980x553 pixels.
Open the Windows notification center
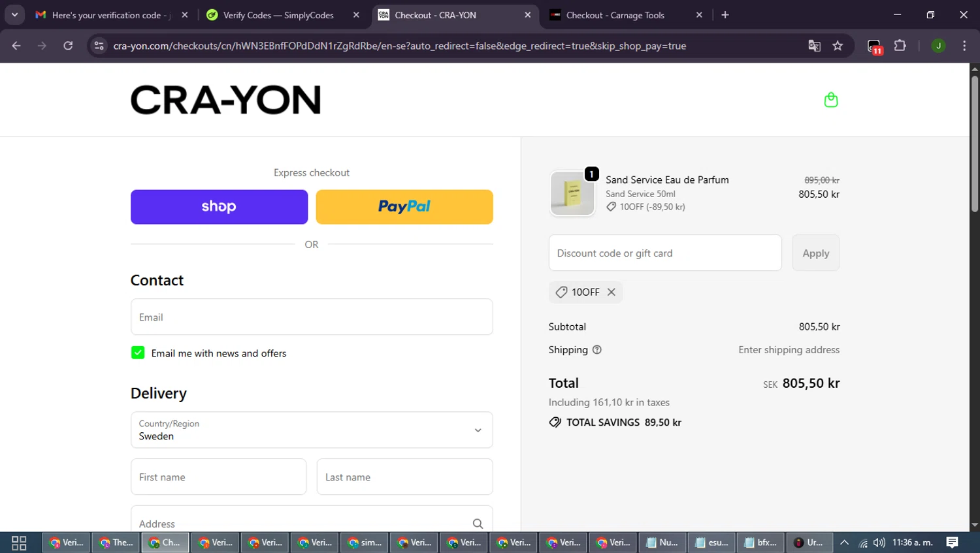pos(952,543)
